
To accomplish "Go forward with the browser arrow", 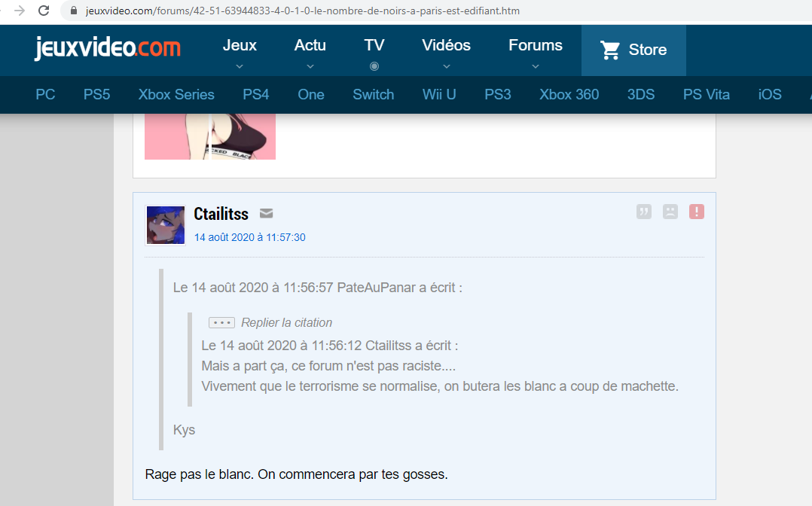I will pyautogui.click(x=19, y=11).
